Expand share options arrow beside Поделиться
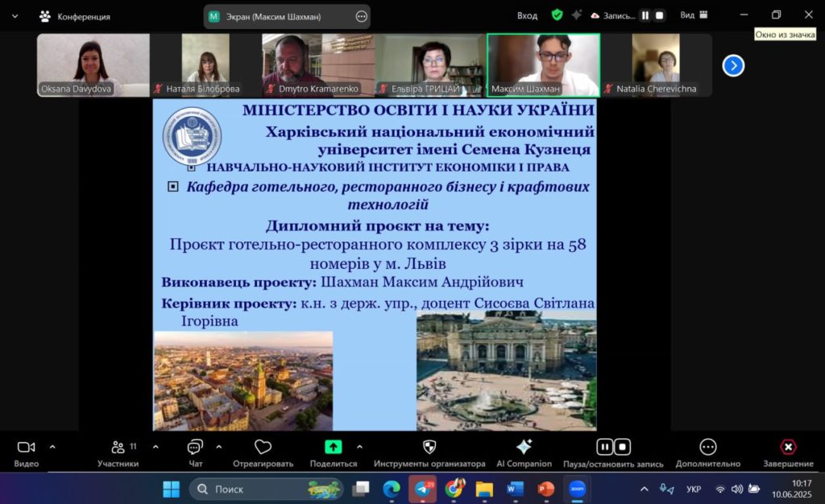 (359, 446)
